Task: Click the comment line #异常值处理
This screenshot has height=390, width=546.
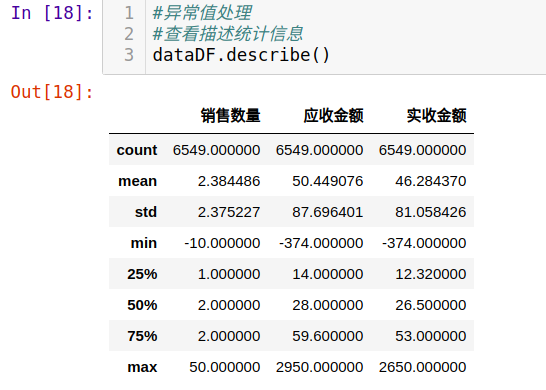Action: click(x=202, y=13)
